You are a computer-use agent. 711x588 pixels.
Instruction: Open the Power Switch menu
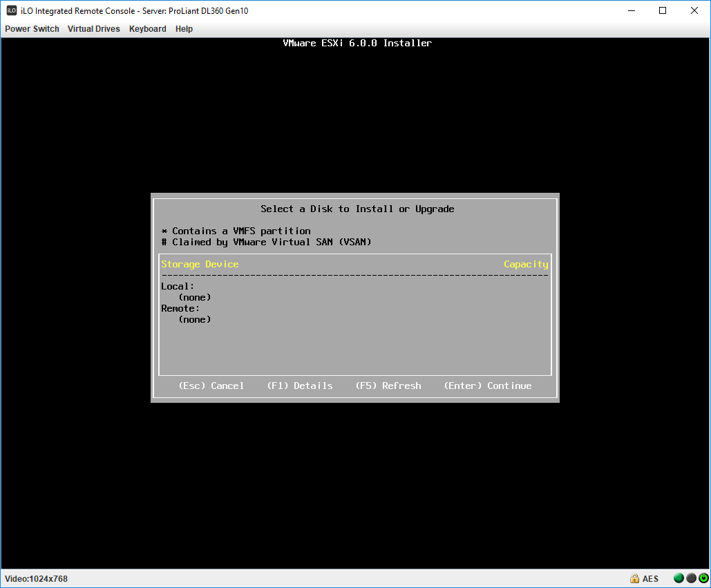tap(32, 28)
